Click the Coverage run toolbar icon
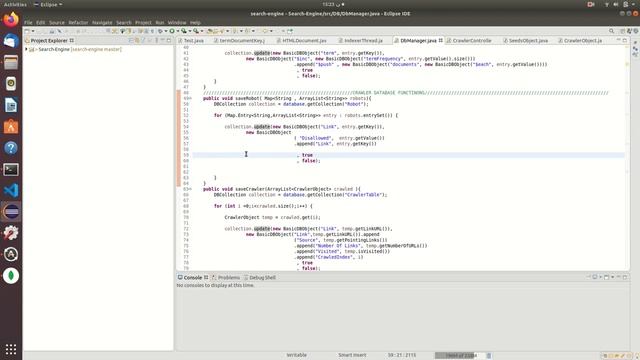 point(184,31)
